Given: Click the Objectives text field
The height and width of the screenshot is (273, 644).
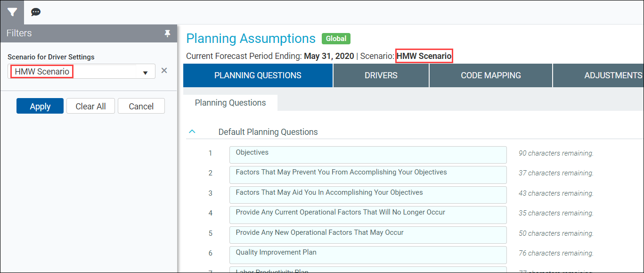Looking at the screenshot, I should pos(368,155).
